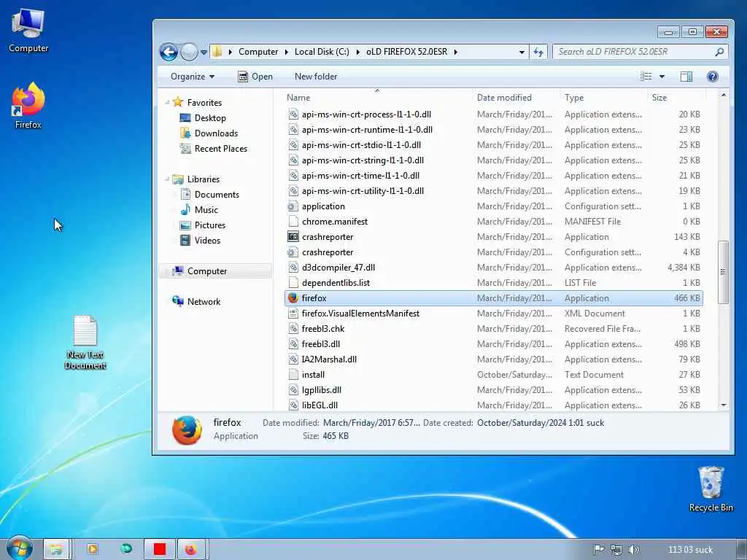The image size is (747, 560).
Task: Expand the breadcrumb arrow after Computer
Action: click(286, 52)
